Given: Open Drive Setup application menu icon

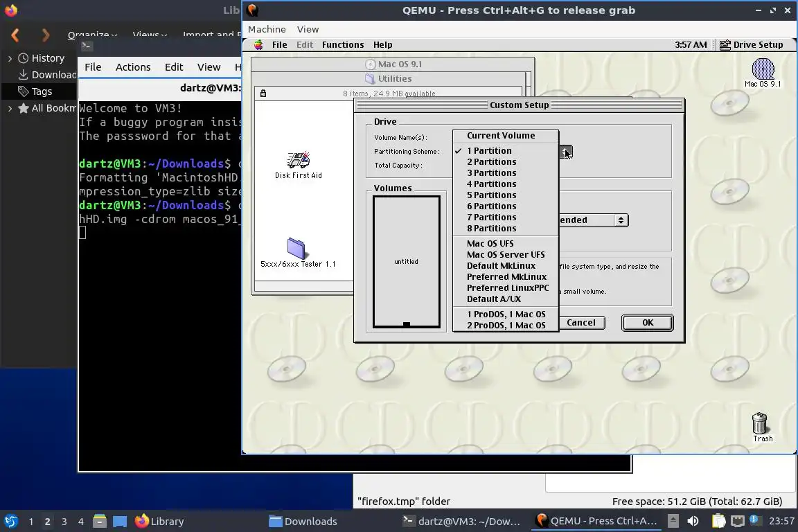Looking at the screenshot, I should [725, 45].
